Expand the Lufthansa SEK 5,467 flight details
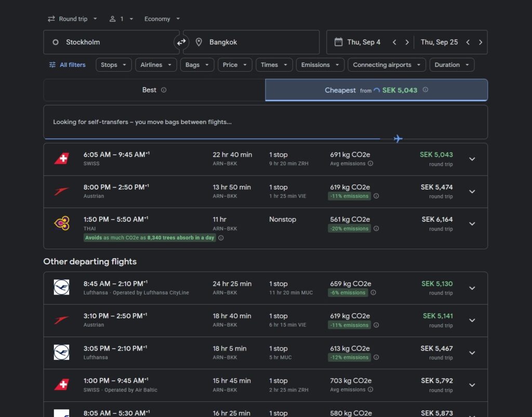 (472, 353)
